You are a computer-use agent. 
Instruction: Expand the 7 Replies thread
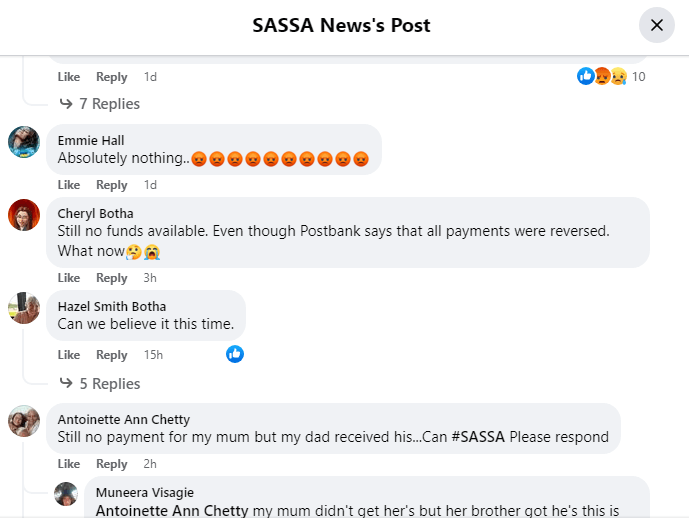pyautogui.click(x=100, y=104)
